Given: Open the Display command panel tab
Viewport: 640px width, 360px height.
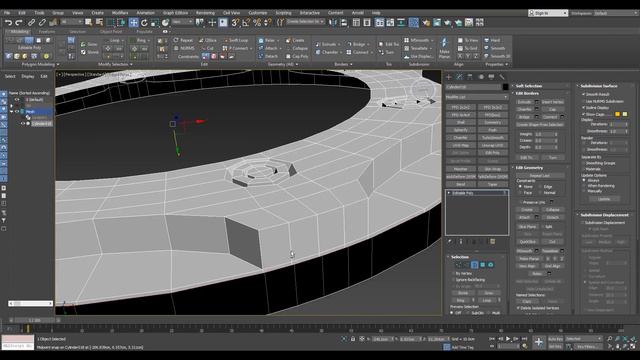Looking at the screenshot, I should [491, 77].
